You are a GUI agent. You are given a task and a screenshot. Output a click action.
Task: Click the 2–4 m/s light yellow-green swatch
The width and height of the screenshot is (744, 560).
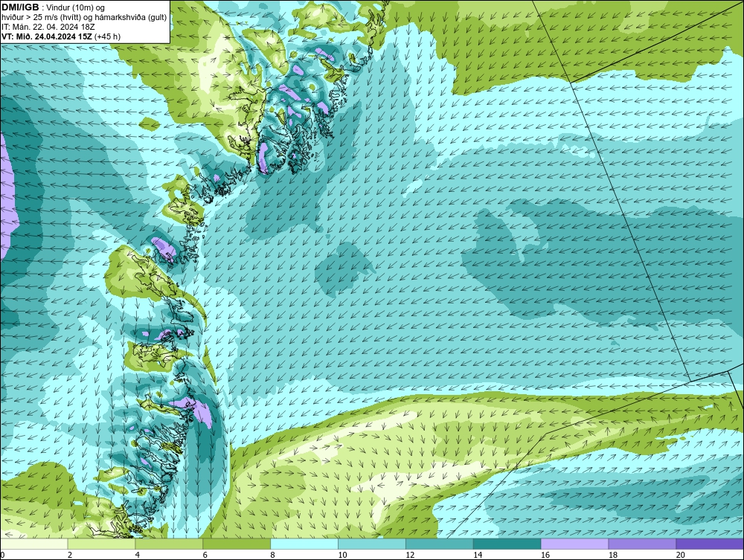101,544
